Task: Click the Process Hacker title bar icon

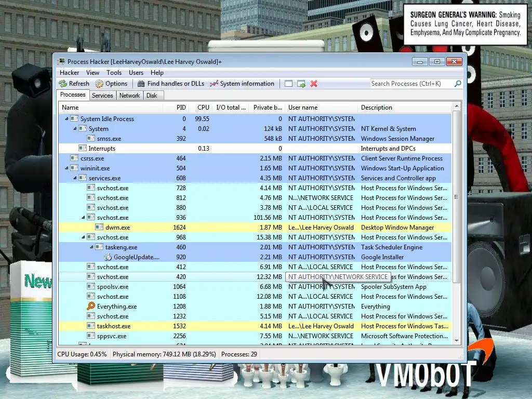Action: [x=61, y=61]
